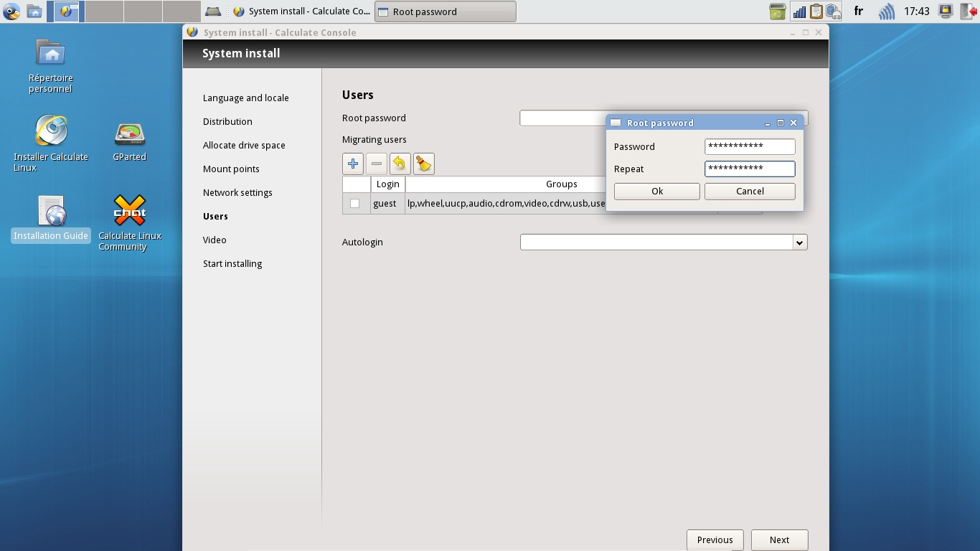Close the System install window

[x=819, y=32]
